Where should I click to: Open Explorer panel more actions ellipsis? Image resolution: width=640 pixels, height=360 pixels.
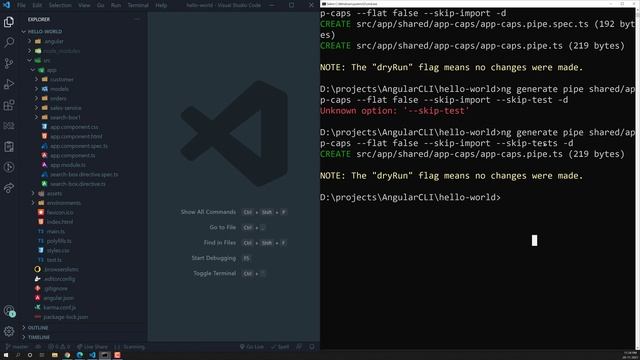(x=137, y=19)
